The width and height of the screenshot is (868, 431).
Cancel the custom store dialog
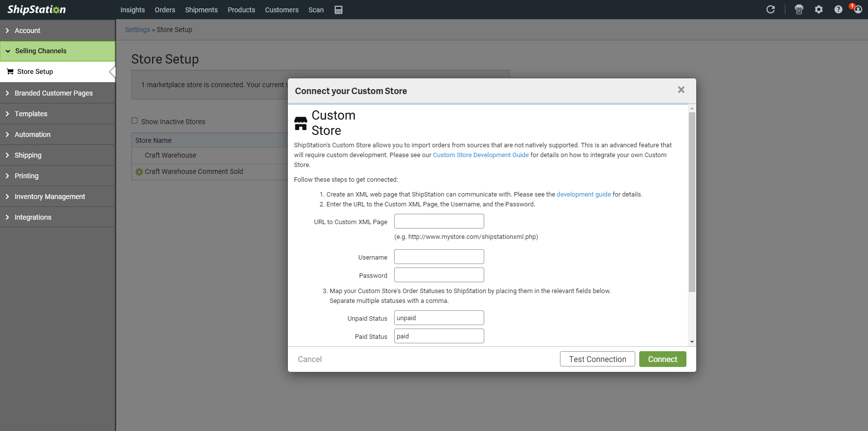click(x=310, y=359)
